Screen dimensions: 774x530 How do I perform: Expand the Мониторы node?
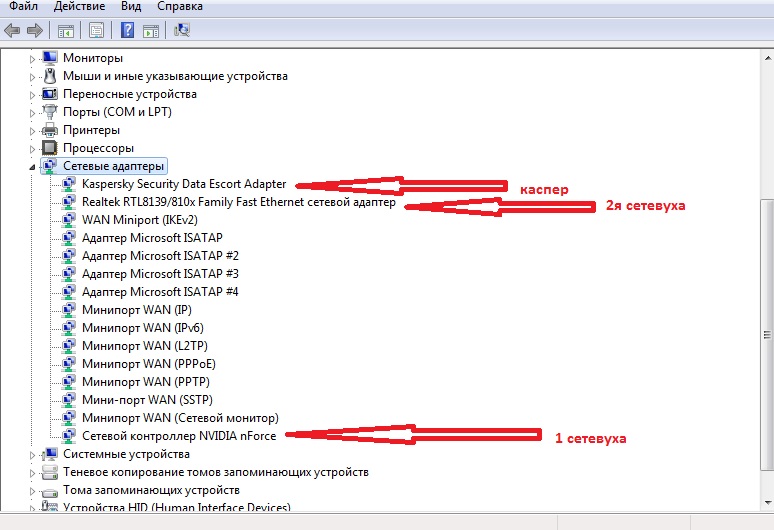(32, 59)
